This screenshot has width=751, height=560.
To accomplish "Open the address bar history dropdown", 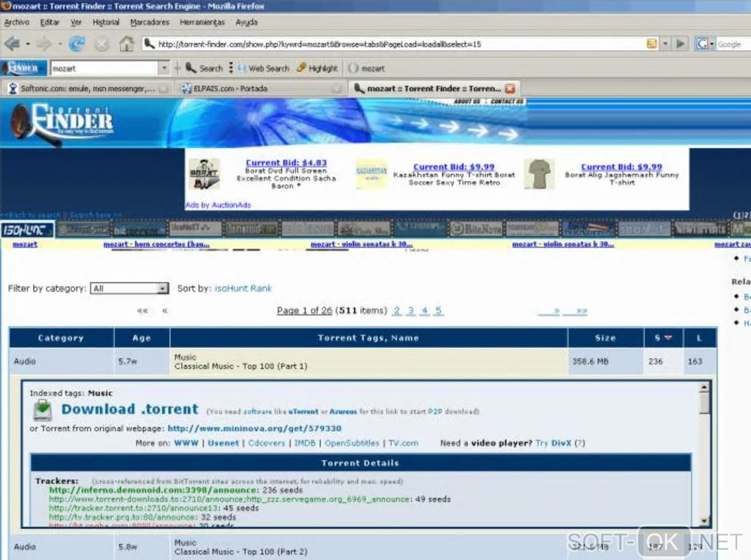I will (666, 44).
